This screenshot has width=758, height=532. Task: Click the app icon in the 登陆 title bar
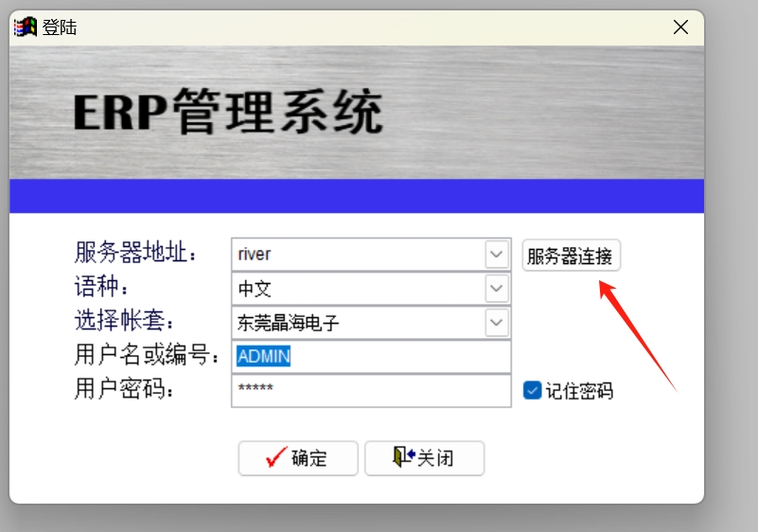click(26, 27)
